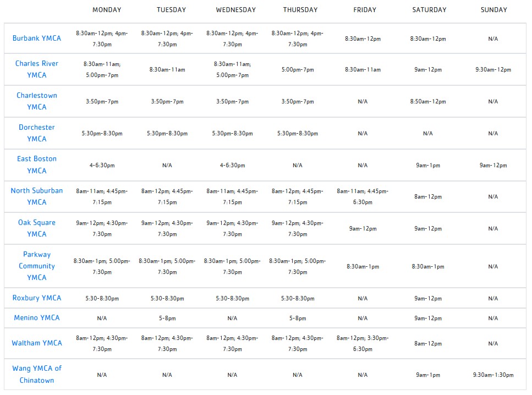Click the WEDNESDAY column header
Viewport: 532px width, 395px height.
(x=236, y=10)
